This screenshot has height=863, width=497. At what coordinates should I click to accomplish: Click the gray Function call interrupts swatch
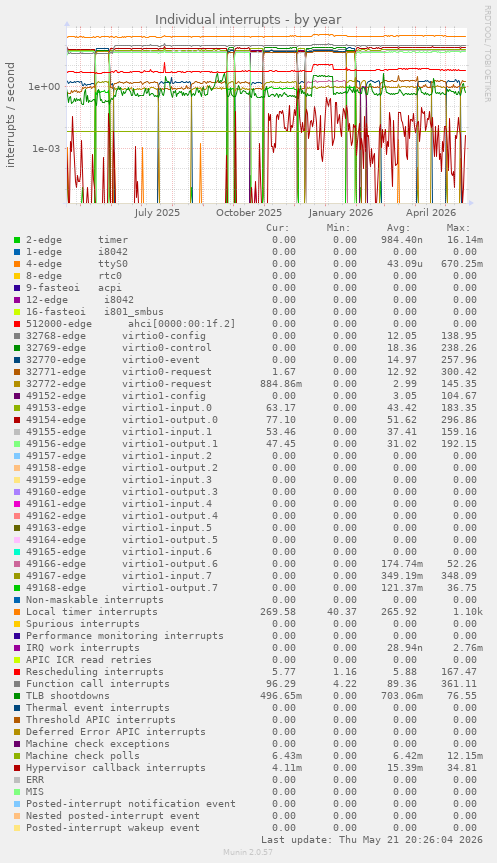[17, 684]
